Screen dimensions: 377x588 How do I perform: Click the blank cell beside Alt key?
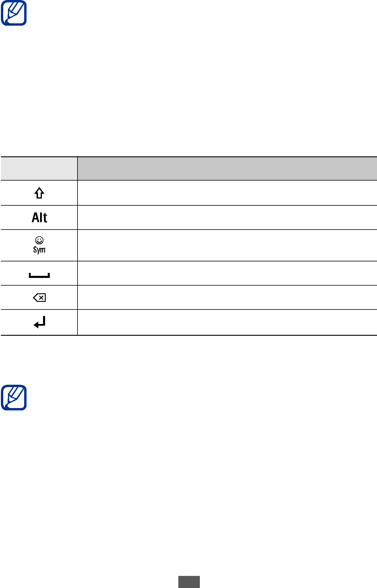[227, 217]
